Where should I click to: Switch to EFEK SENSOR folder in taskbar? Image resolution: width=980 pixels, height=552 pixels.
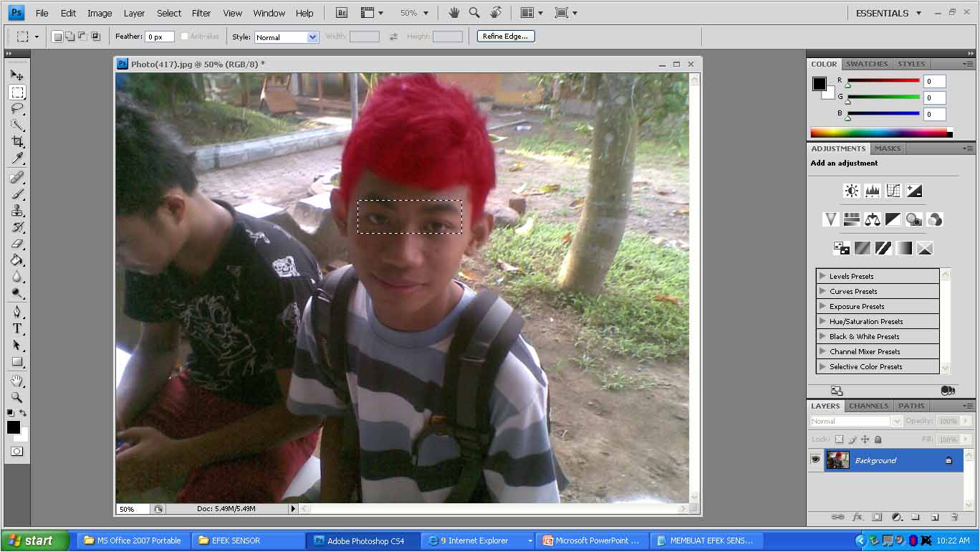click(249, 541)
